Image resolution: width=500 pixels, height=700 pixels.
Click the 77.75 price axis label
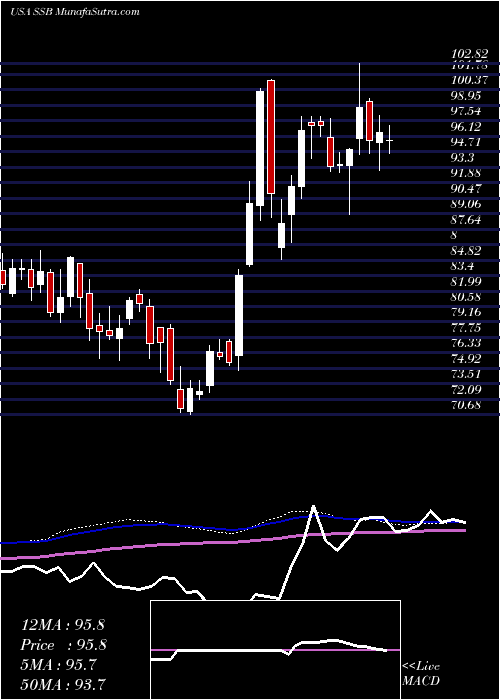[466, 328]
